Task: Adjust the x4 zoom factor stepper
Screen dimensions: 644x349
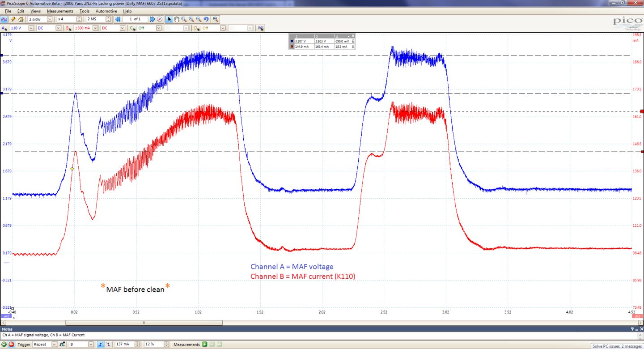Action: click(79, 19)
